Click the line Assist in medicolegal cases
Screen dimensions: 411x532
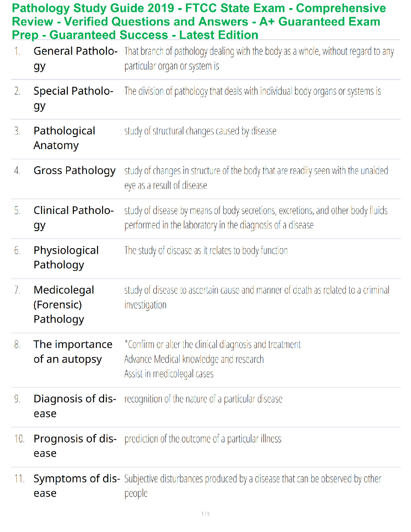(169, 374)
